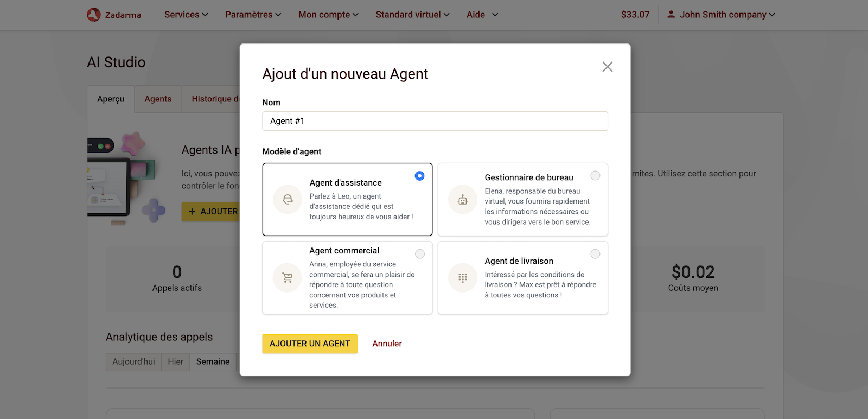Viewport: 868px width, 419px height.
Task: Click the Modèle d'agent label
Action: tap(292, 151)
